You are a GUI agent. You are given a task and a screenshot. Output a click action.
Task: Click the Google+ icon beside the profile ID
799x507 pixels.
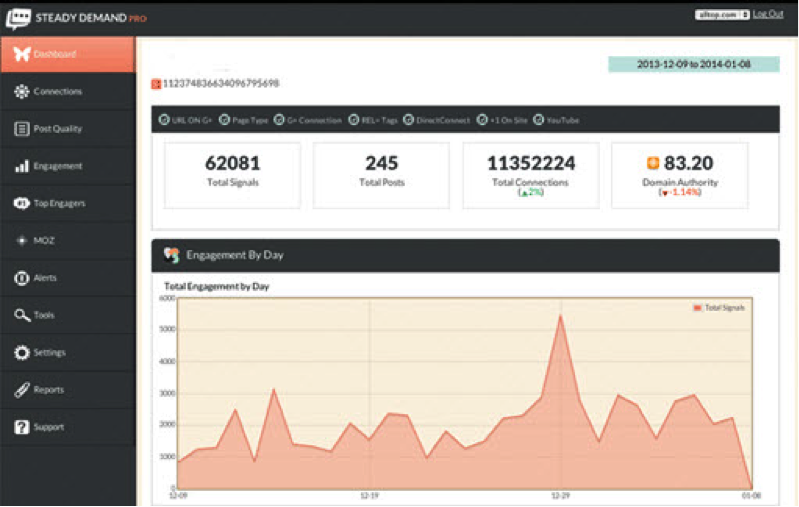coord(156,84)
